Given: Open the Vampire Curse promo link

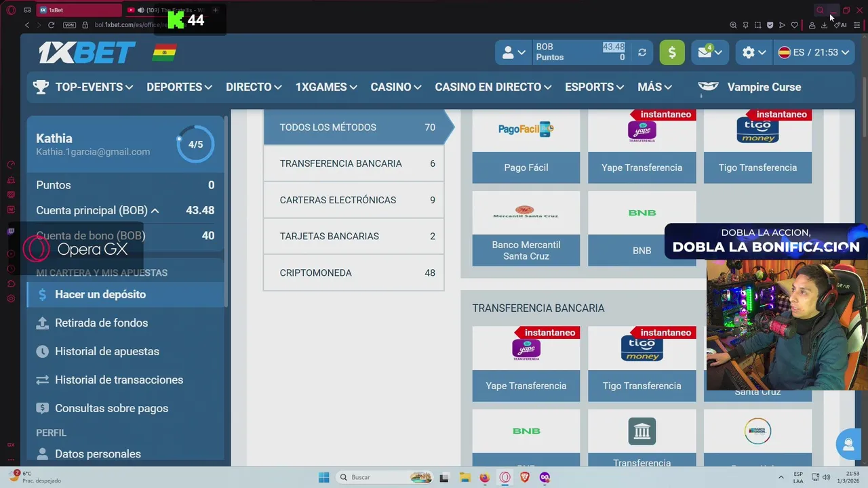Looking at the screenshot, I should point(749,87).
